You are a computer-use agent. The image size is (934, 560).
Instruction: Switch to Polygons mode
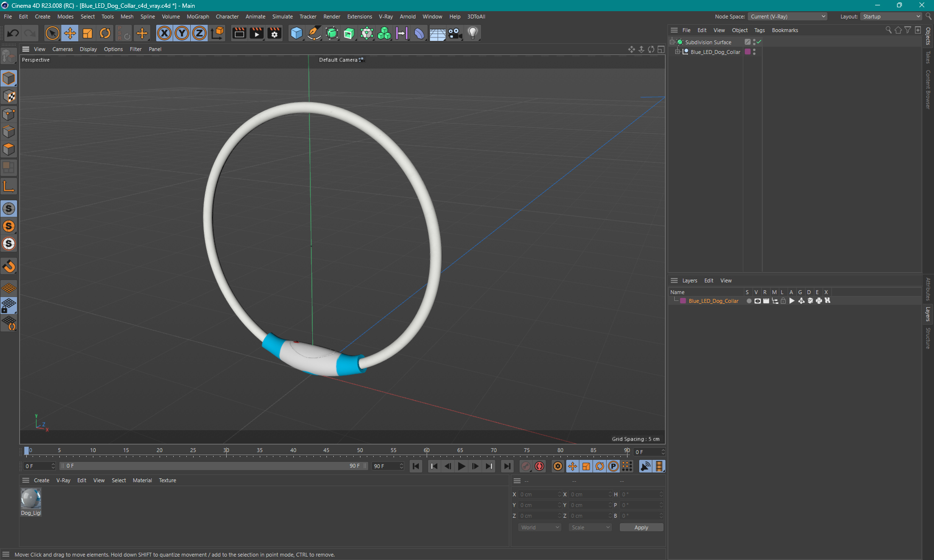coord(9,149)
